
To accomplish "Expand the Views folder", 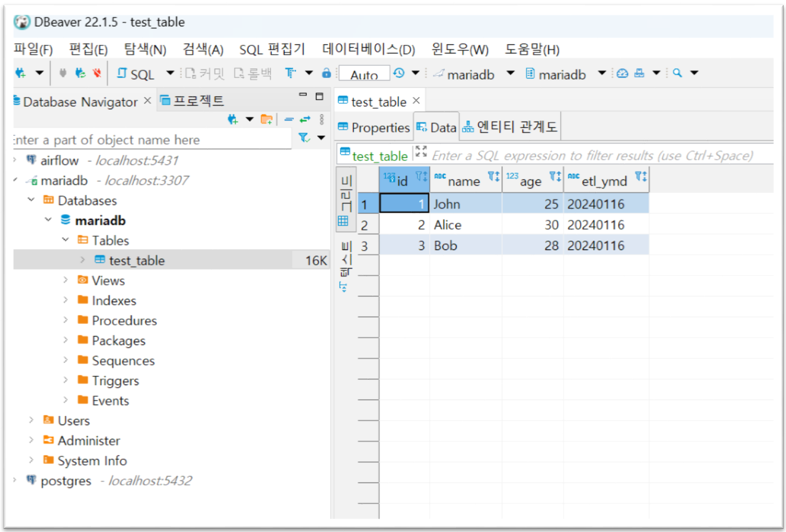I will (x=66, y=280).
